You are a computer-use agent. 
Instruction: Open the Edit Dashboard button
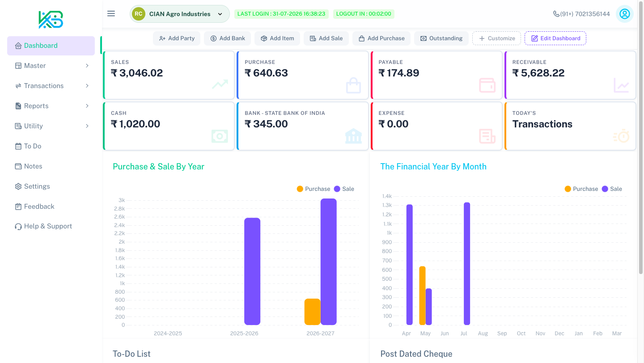coord(555,38)
